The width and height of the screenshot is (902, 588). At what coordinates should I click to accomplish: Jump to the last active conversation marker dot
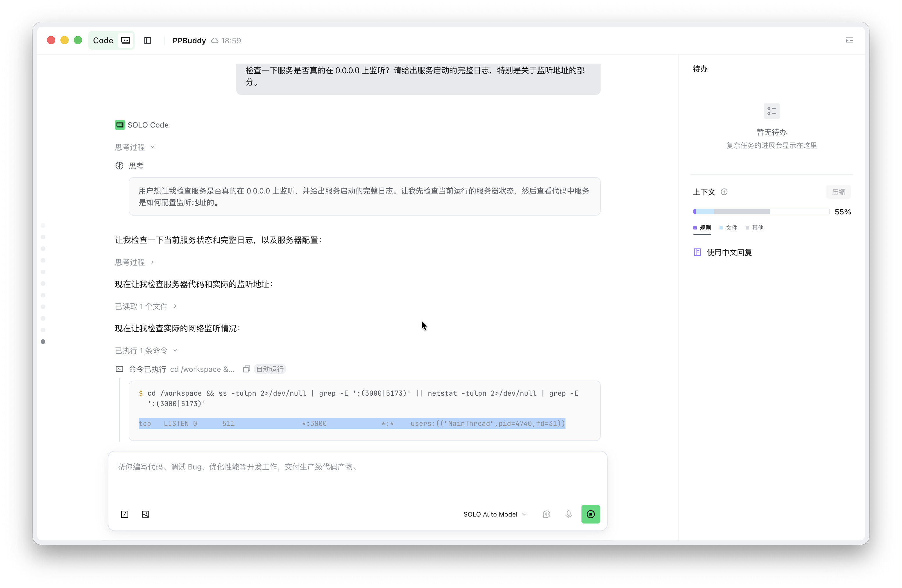43,342
